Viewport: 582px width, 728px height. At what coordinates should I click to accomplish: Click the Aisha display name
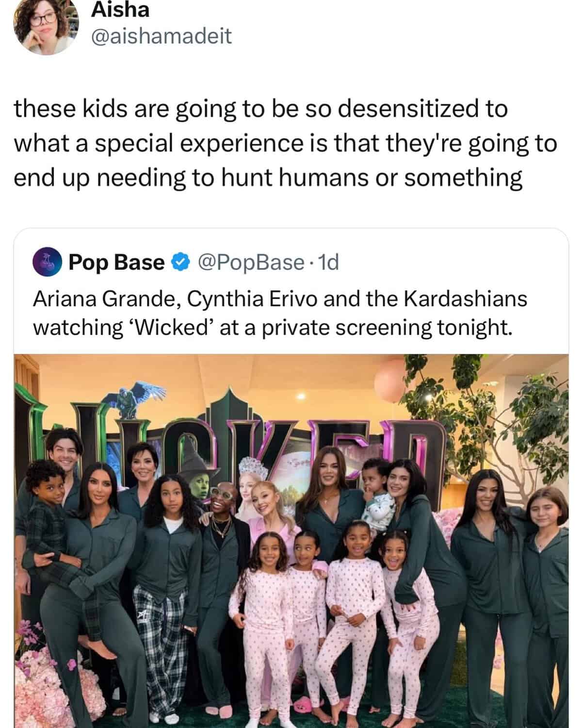pos(120,10)
